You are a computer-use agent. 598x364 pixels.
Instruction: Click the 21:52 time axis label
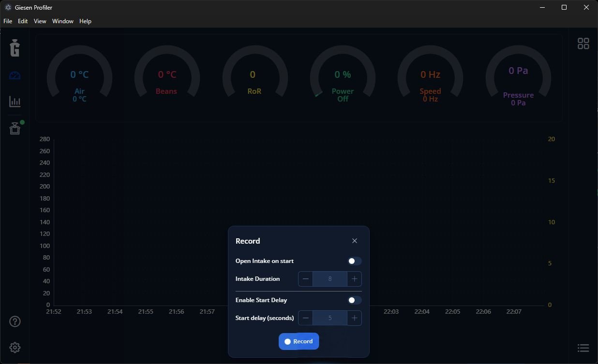54,312
